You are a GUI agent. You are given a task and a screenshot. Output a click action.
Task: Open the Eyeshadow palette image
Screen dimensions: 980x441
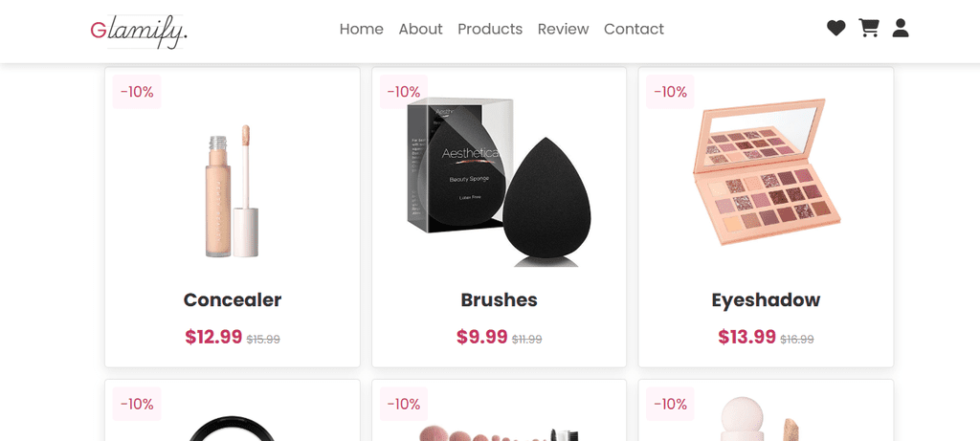pos(767,170)
